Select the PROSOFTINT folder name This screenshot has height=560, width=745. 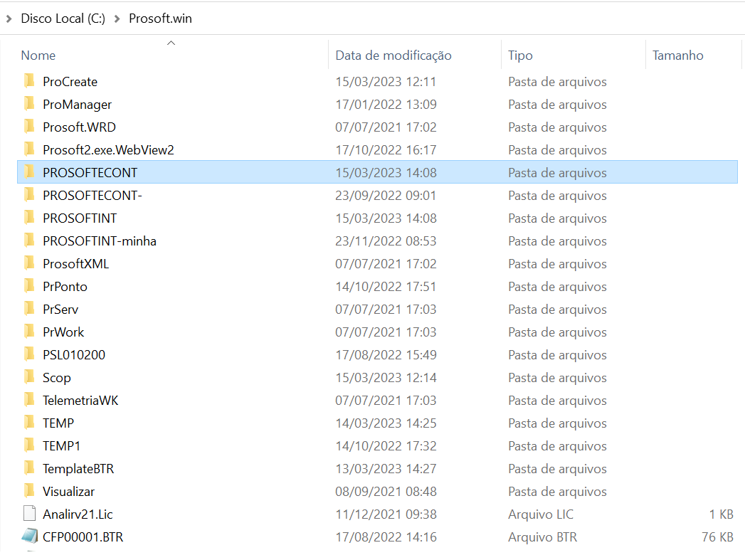click(x=80, y=218)
